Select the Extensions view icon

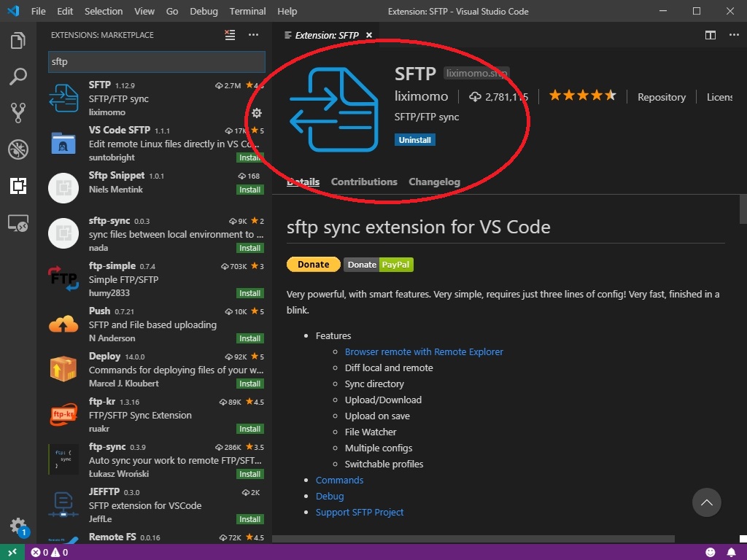tap(18, 186)
